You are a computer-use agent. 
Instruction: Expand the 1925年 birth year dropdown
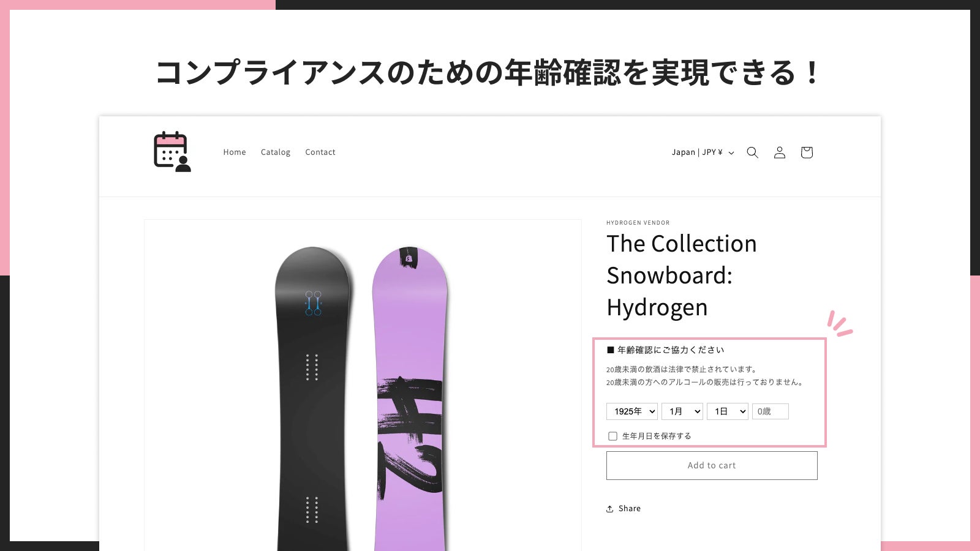[x=631, y=411]
